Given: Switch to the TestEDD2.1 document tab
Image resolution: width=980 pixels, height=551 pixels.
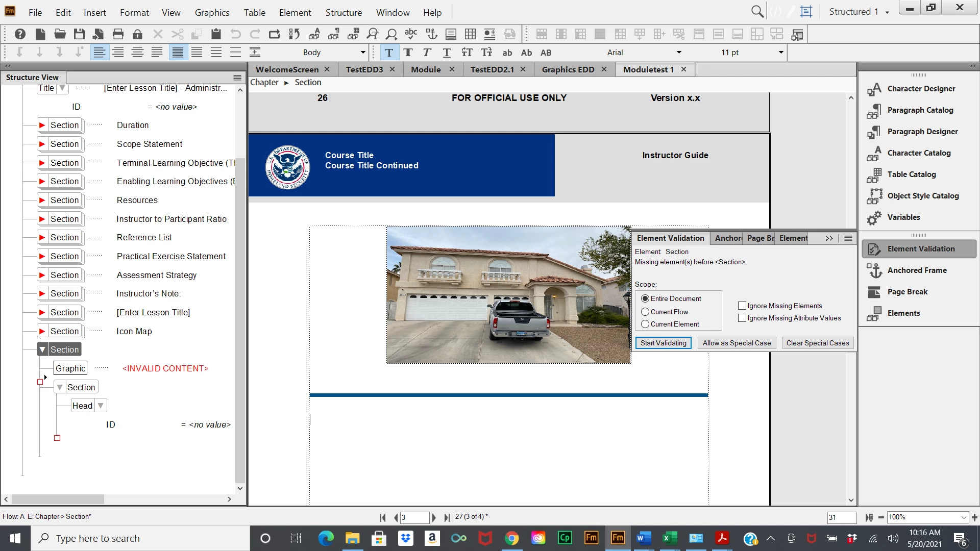Looking at the screenshot, I should (x=492, y=69).
